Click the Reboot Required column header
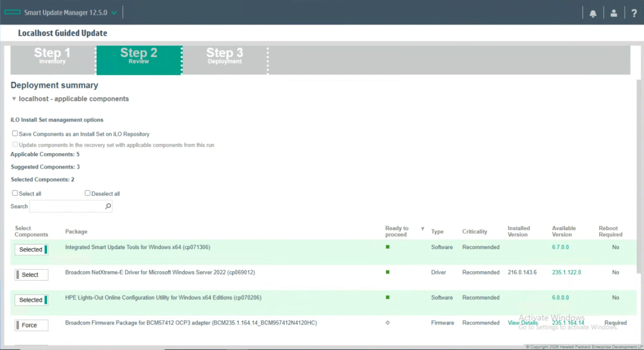The width and height of the screenshot is (644, 350). click(611, 231)
